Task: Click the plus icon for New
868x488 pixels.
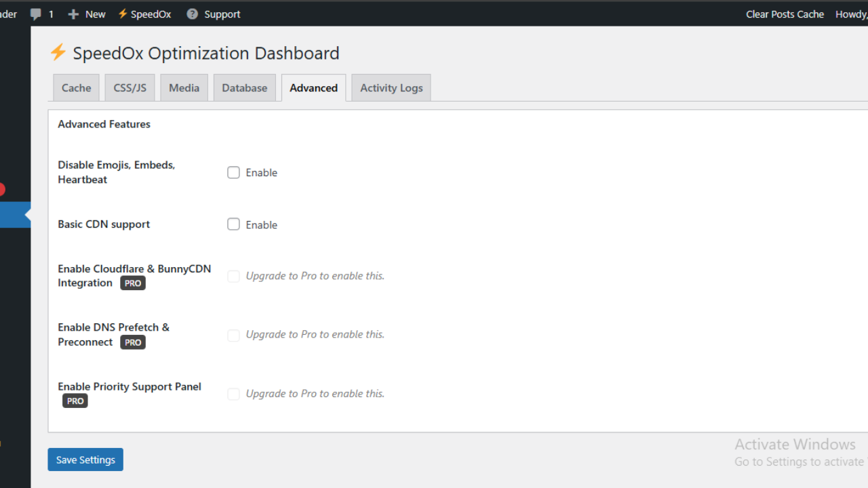Action: coord(73,14)
